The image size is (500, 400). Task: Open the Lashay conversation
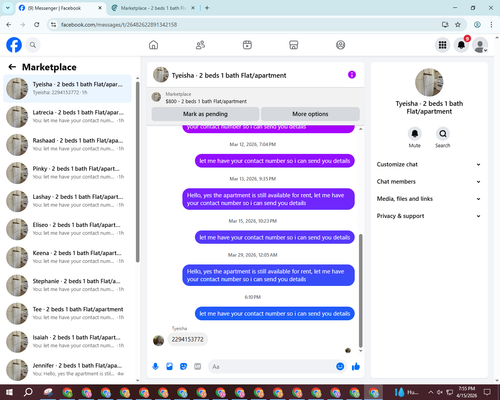coord(68,201)
